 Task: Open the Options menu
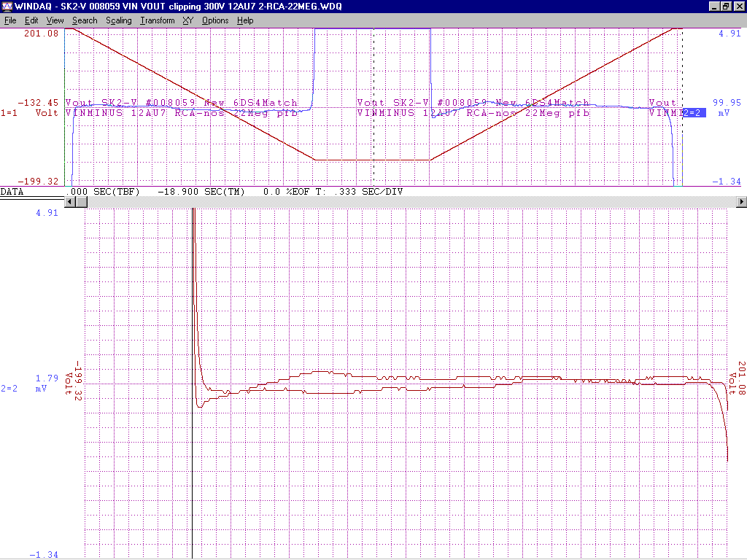215,20
